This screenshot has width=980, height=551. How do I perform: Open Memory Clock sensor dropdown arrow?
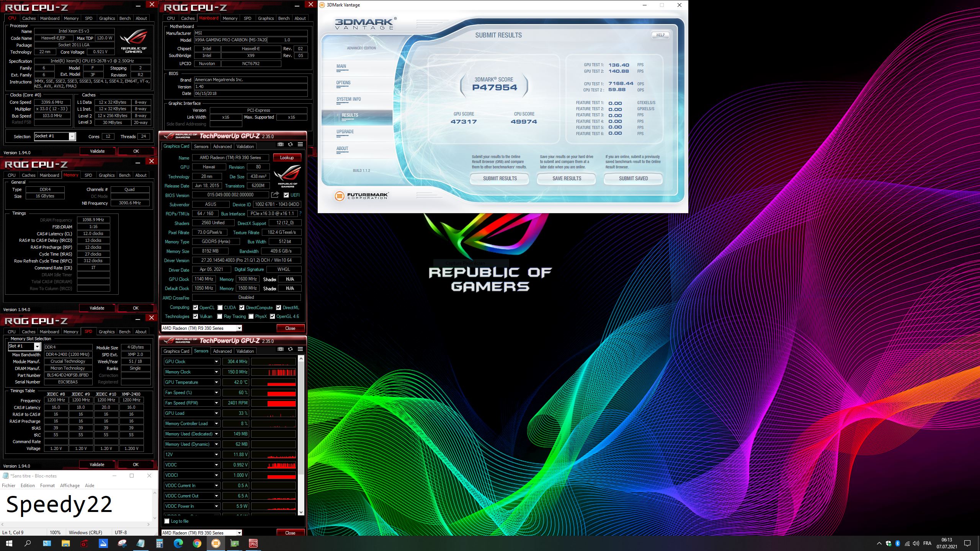pyautogui.click(x=216, y=372)
